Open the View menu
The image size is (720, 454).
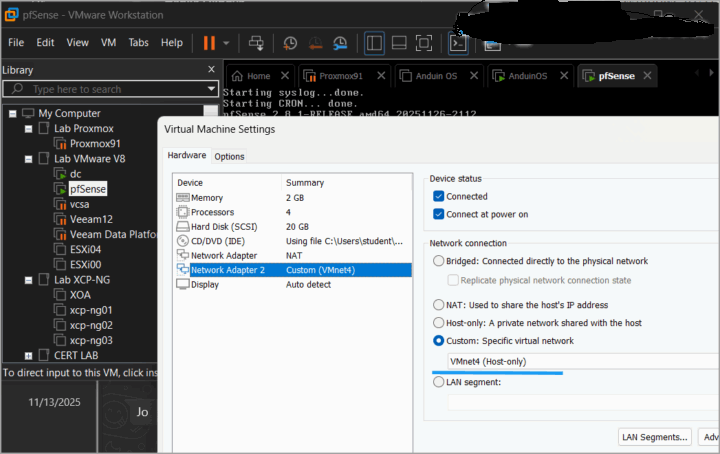(78, 43)
